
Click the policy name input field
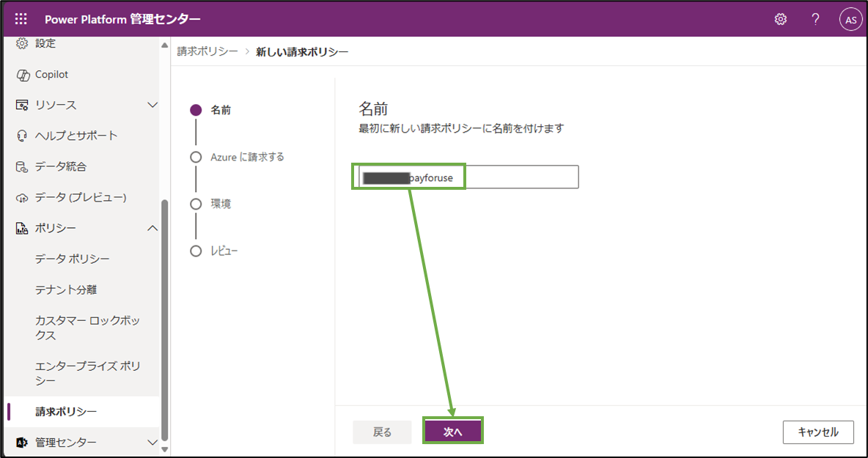point(468,177)
